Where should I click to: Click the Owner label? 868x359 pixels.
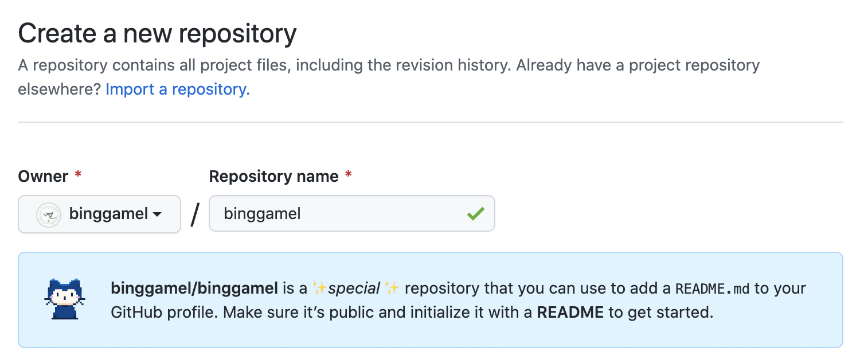[44, 176]
